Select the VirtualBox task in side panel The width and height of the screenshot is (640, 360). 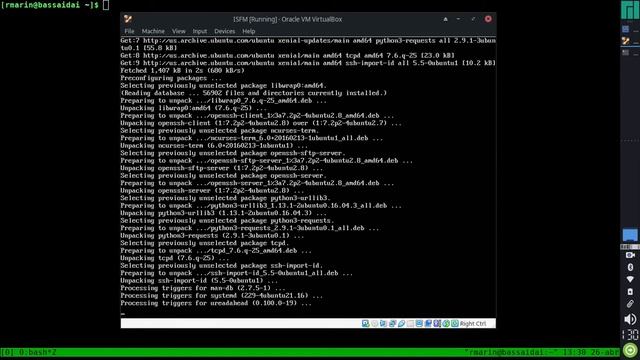tap(630, 41)
